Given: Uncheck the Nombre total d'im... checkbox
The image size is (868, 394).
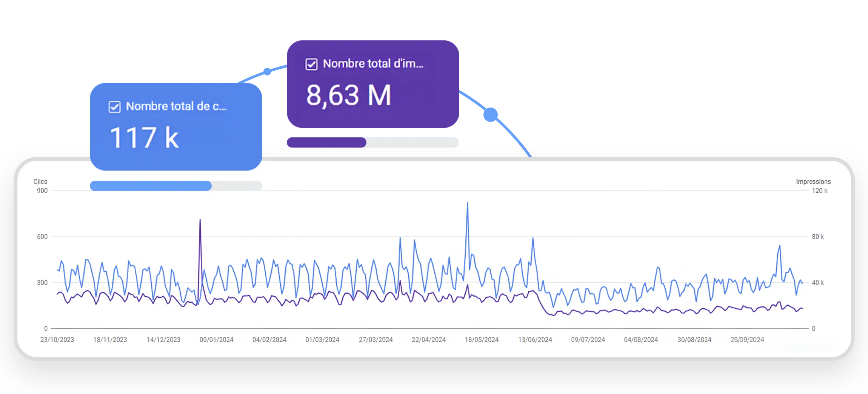Looking at the screenshot, I should [311, 64].
